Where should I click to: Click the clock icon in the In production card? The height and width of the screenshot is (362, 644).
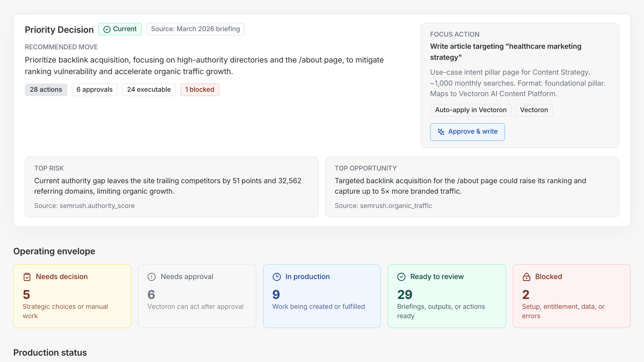pyautogui.click(x=277, y=277)
